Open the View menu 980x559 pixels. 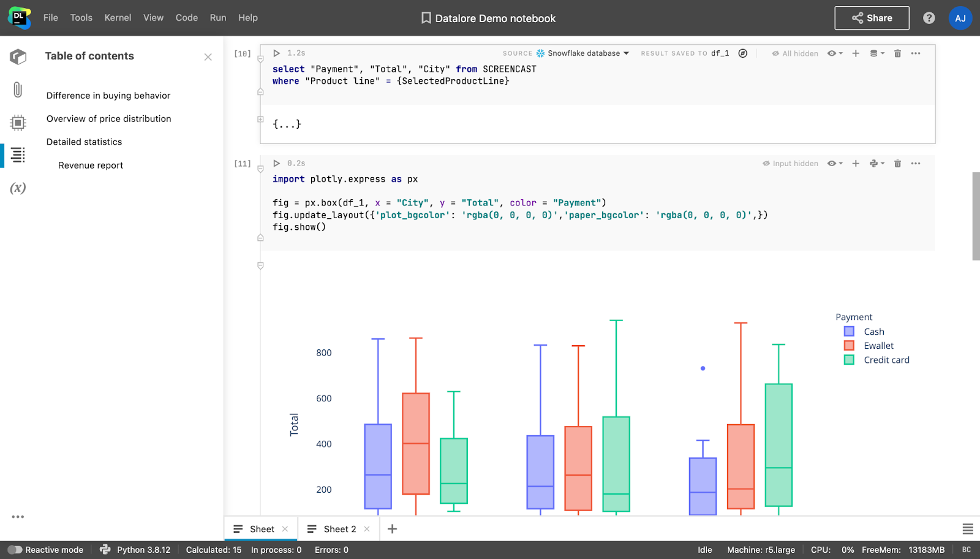click(153, 18)
